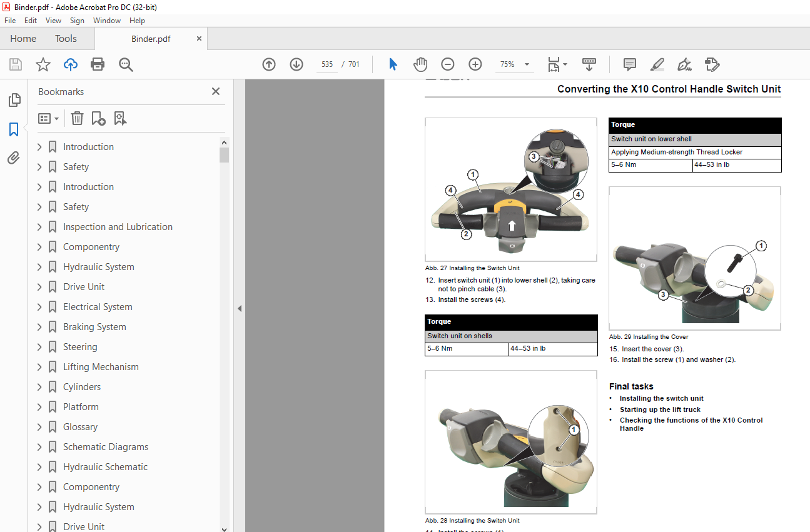The height and width of the screenshot is (532, 810).
Task: Open the Sign menu
Action: [77, 21]
